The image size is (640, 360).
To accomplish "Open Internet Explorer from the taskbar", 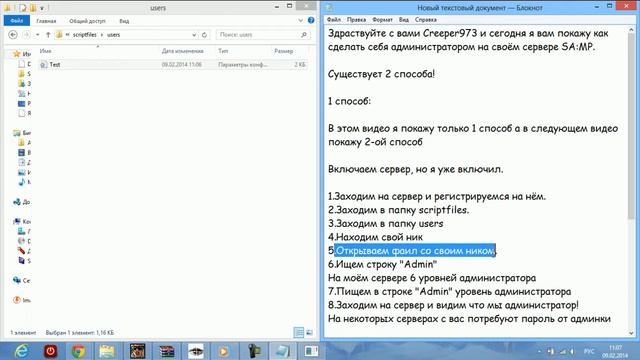I will (21, 351).
